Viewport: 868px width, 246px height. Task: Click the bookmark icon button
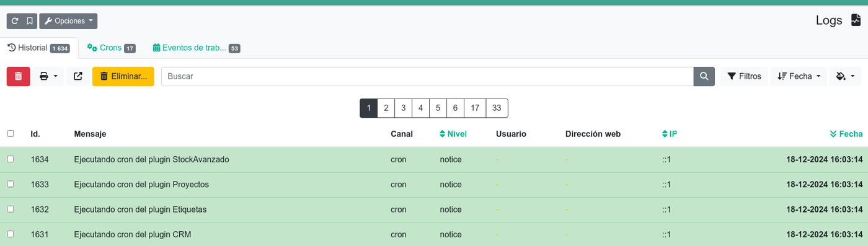coord(30,21)
